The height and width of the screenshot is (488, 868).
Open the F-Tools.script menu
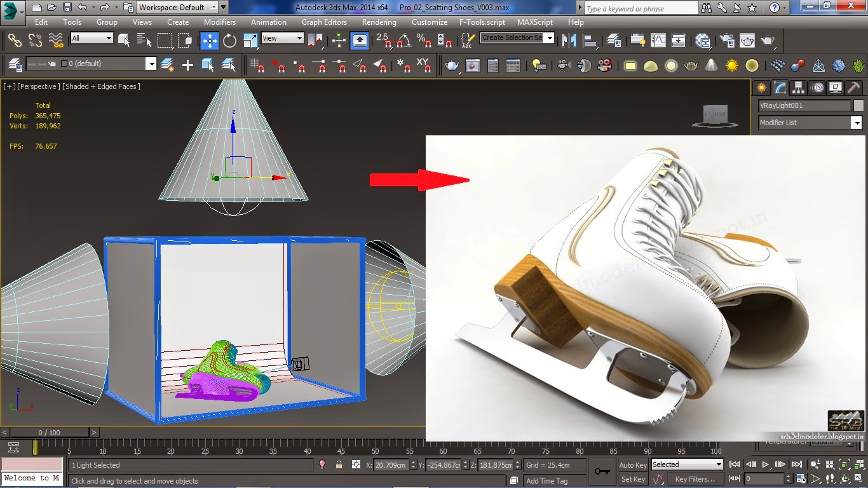[x=482, y=22]
